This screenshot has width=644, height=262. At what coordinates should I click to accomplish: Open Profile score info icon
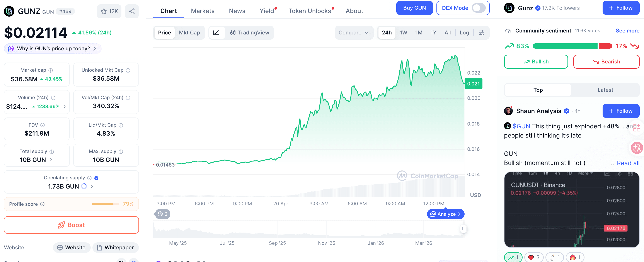(x=43, y=204)
